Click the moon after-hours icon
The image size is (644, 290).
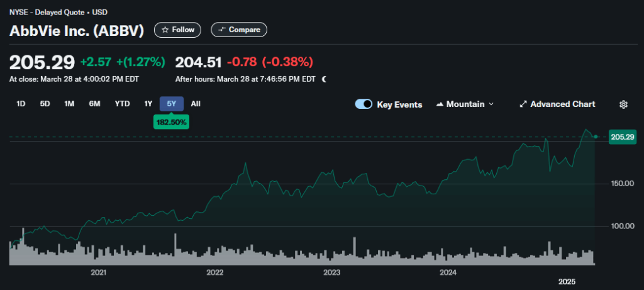pos(324,79)
